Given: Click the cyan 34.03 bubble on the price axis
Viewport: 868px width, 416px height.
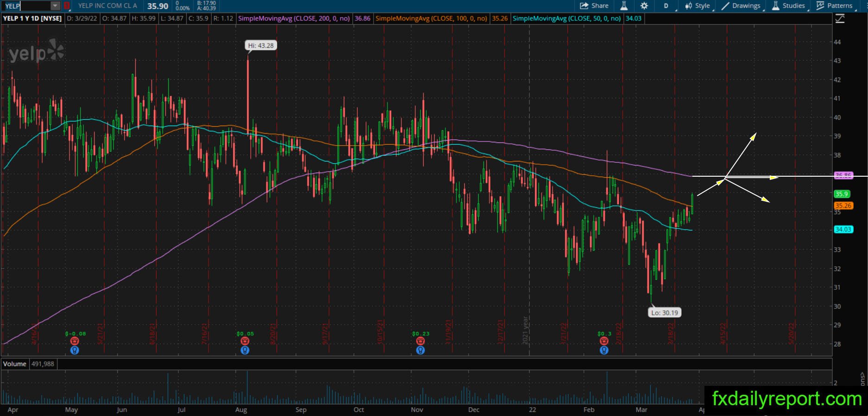Looking at the screenshot, I should tap(843, 229).
